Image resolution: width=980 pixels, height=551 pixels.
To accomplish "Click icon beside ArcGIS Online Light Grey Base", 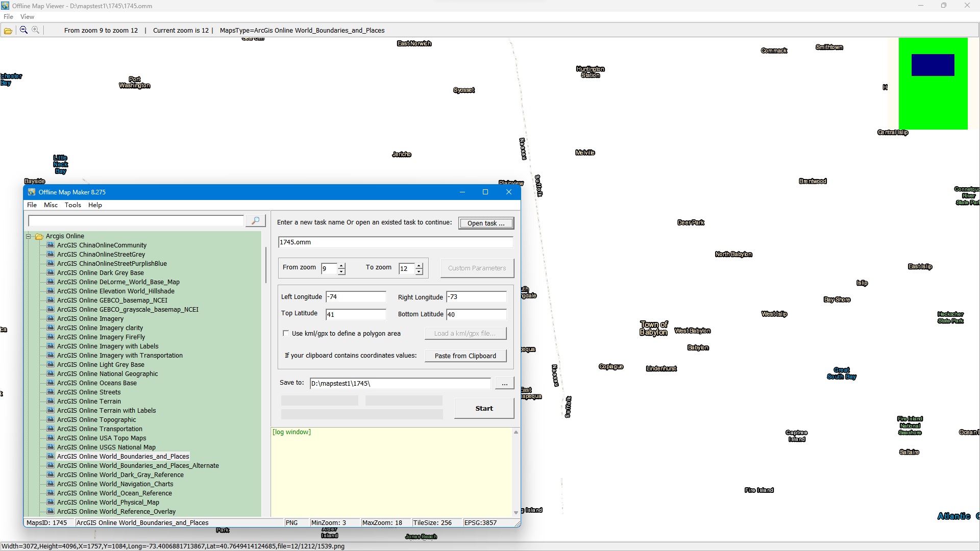I will pyautogui.click(x=51, y=364).
